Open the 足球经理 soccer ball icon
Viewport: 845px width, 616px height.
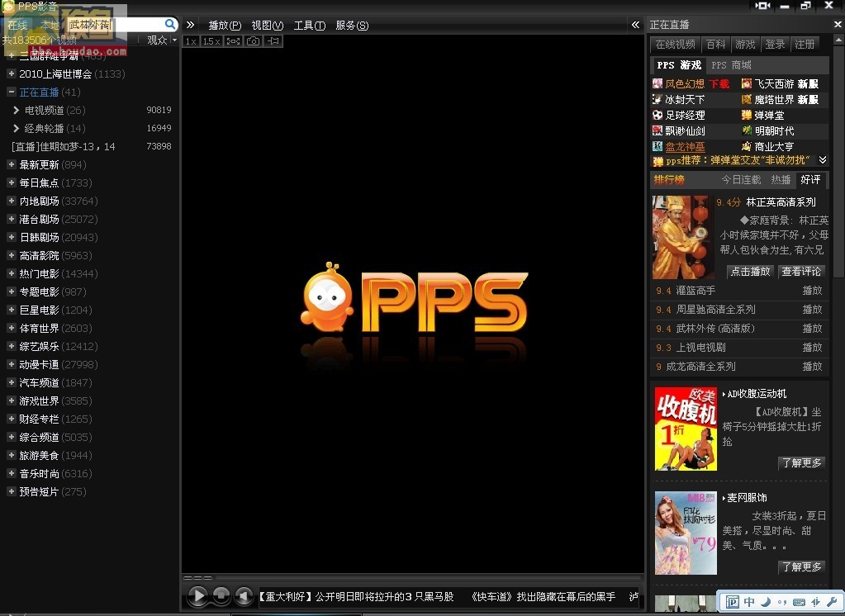click(657, 115)
